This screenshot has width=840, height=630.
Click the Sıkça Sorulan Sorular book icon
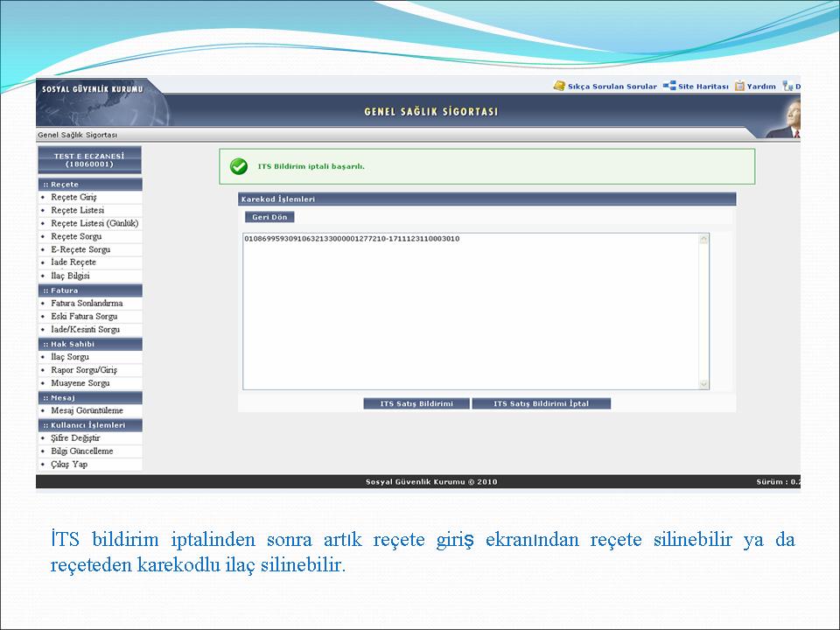click(559, 86)
